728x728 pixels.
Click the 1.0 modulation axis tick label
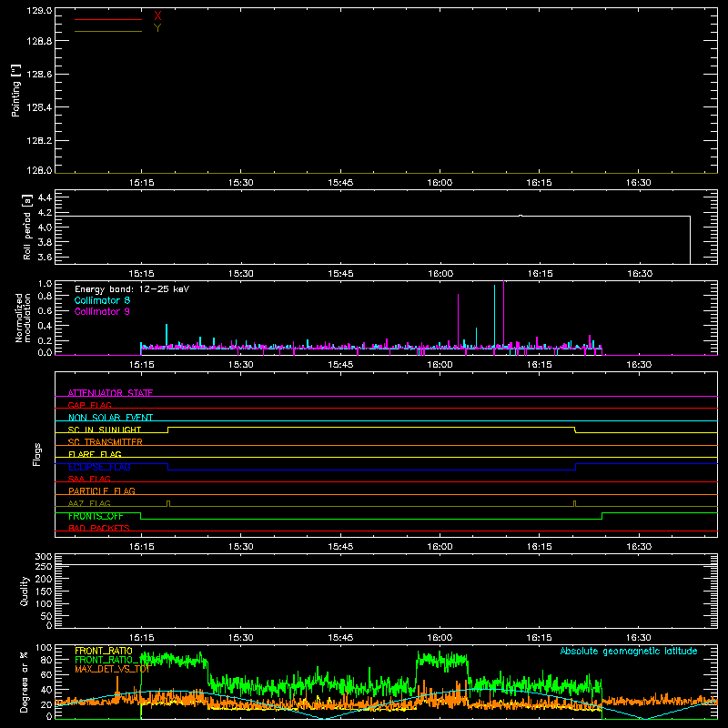45,283
